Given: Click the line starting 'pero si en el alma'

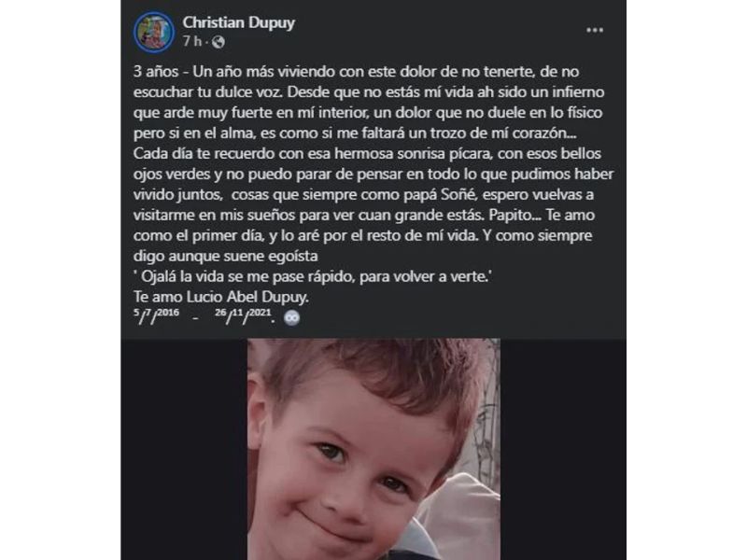Looking at the screenshot, I should click(355, 133).
